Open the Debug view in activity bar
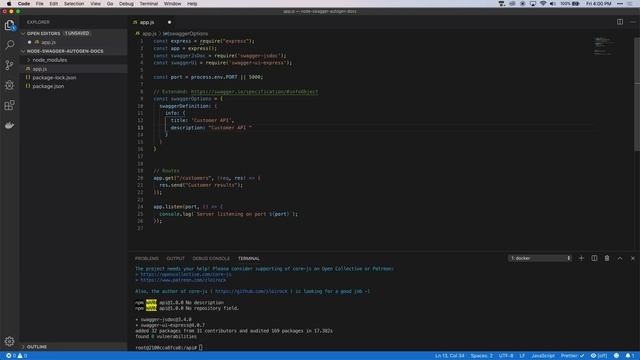 click(x=9, y=85)
